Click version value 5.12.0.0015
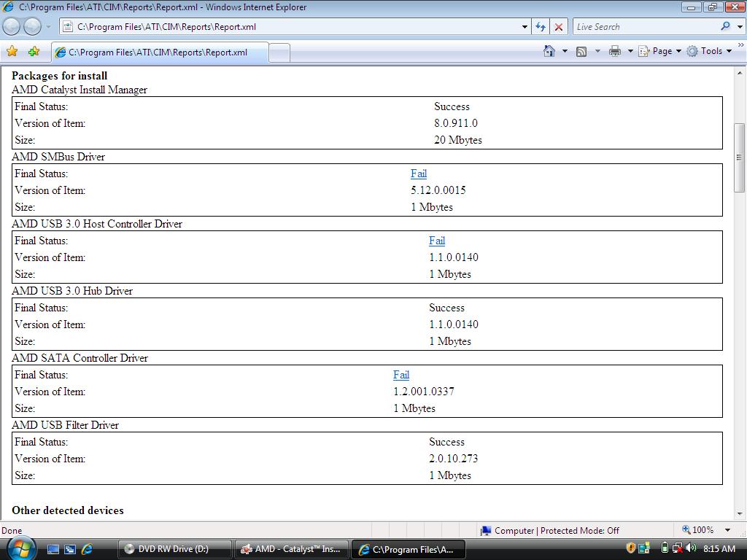747x560 pixels. (438, 190)
